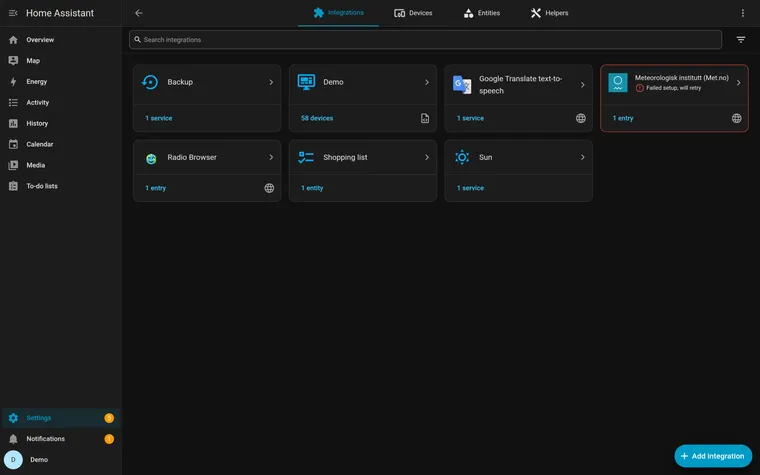Click the Shopping list card title

coord(345,157)
